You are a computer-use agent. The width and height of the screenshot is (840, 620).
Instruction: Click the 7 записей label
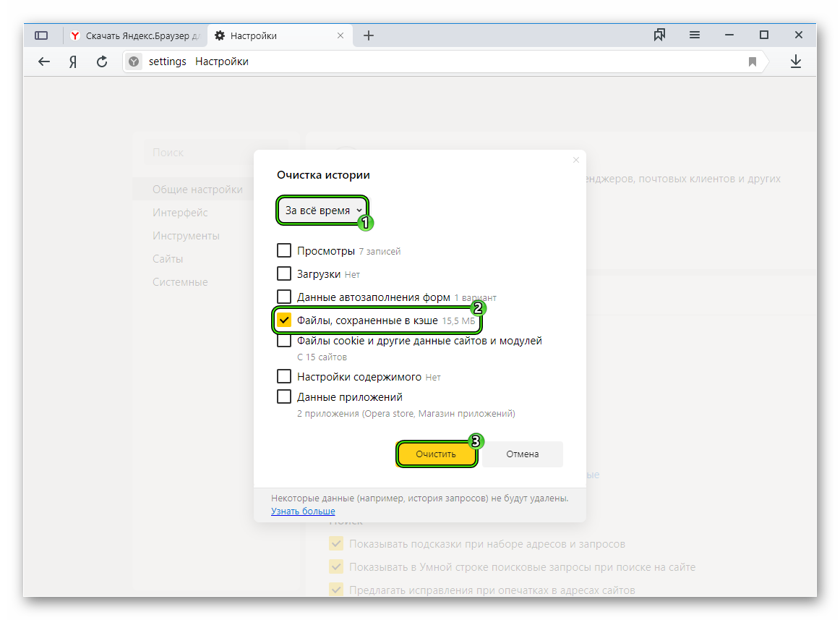380,252
